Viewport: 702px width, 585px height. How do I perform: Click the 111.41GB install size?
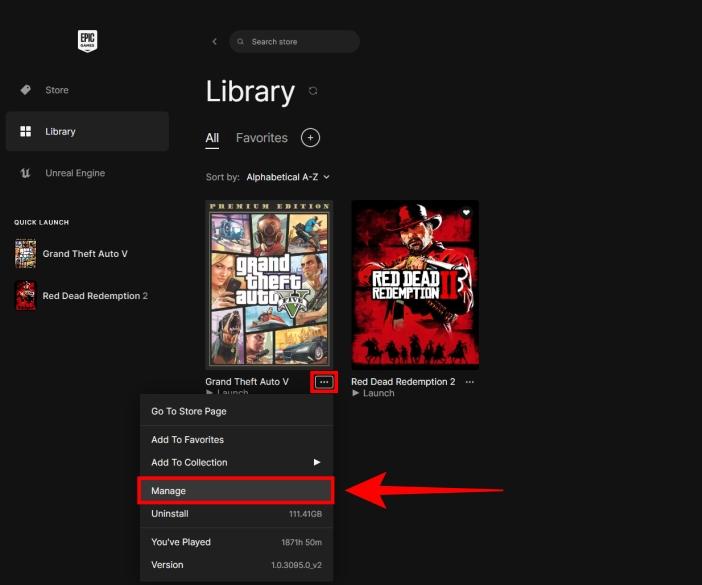(x=305, y=514)
